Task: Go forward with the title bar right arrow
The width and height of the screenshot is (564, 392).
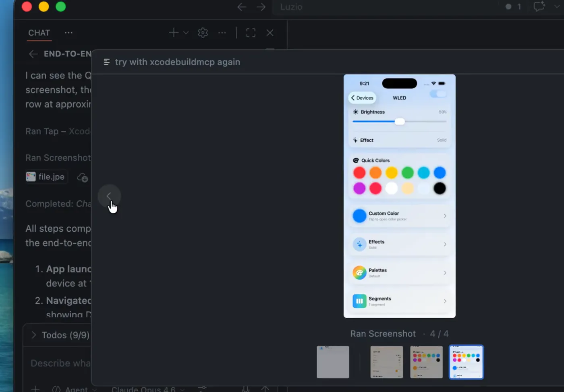Action: pyautogui.click(x=261, y=7)
